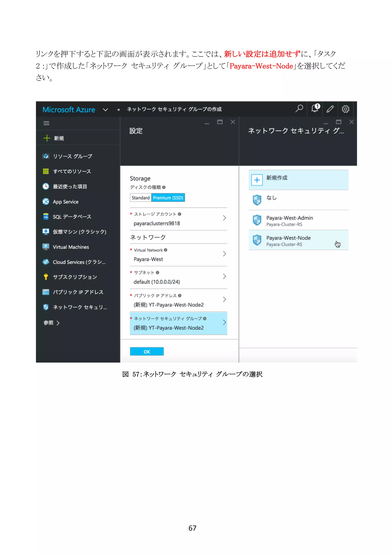Open パブリック IP アドレス icon
This screenshot has width=392, height=555.
46,292
